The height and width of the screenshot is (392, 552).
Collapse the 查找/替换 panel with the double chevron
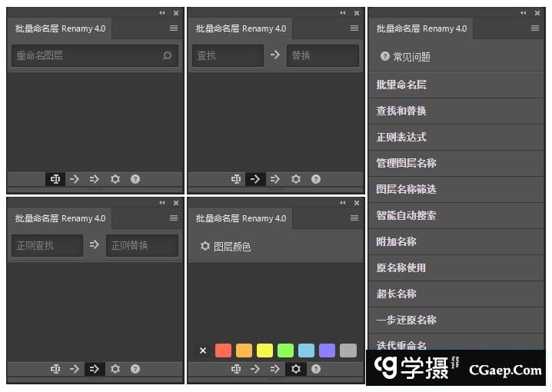(x=343, y=13)
